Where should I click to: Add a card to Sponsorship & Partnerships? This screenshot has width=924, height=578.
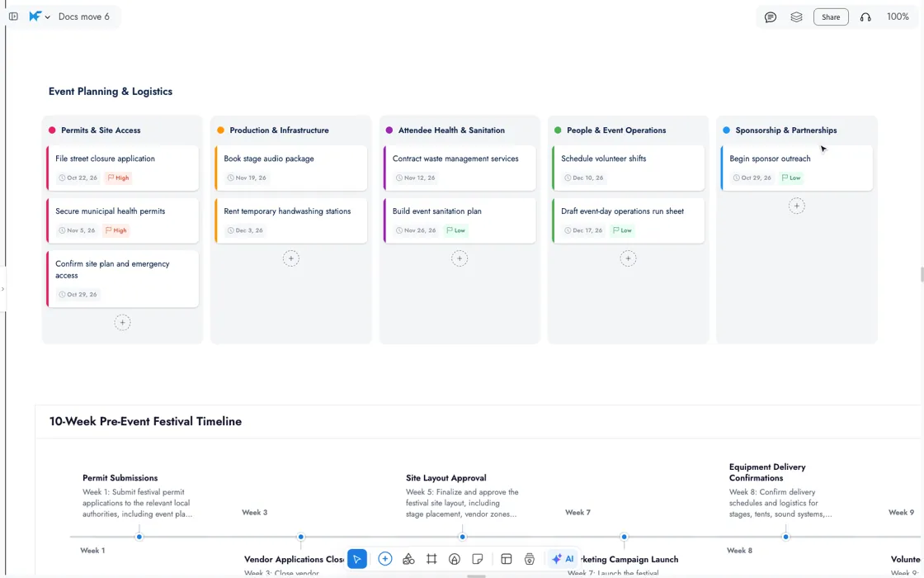pos(797,206)
